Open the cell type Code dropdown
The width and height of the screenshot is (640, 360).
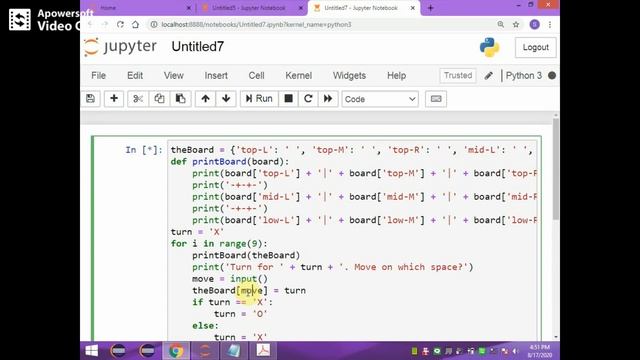(380, 99)
